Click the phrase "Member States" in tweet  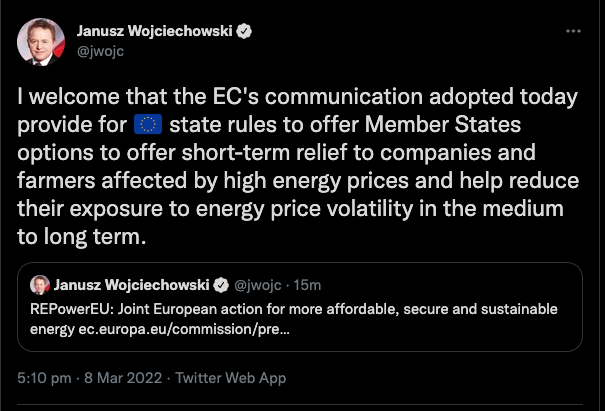point(443,124)
